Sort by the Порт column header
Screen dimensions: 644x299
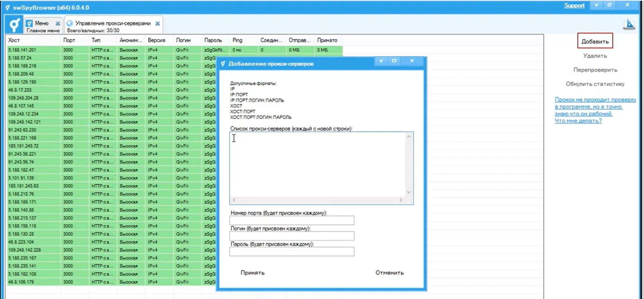tap(75, 40)
